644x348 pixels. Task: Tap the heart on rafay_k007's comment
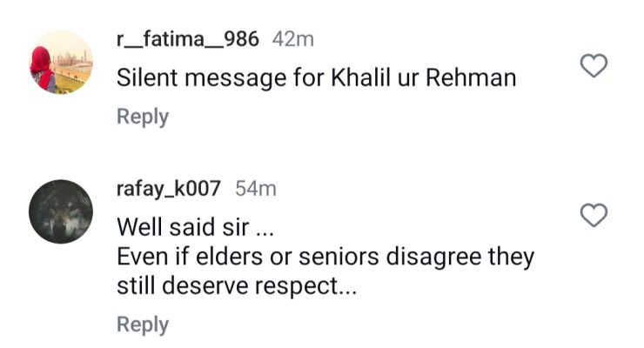pyautogui.click(x=594, y=215)
